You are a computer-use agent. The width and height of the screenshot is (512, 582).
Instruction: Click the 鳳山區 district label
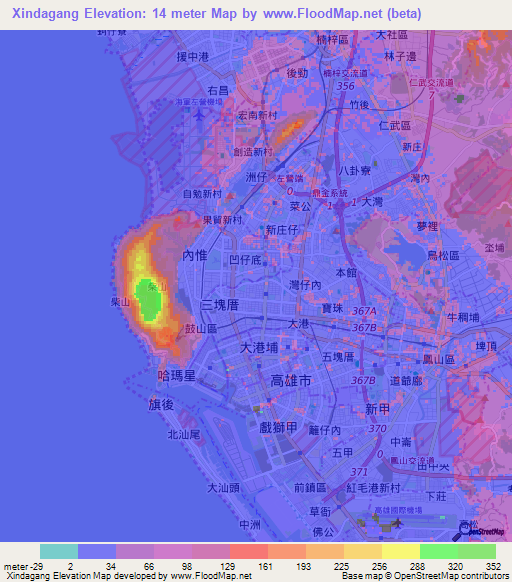[438, 359]
